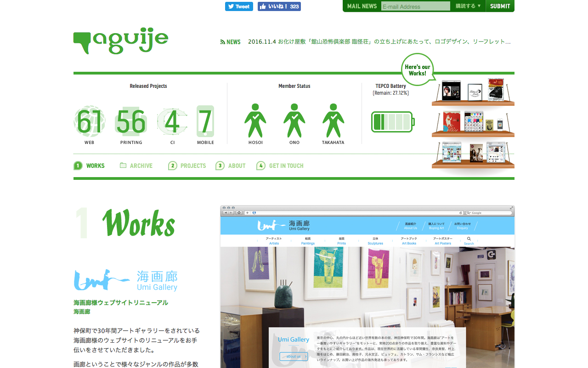Click the MOBILE projects counter icon
The height and width of the screenshot is (368, 588).
(205, 121)
